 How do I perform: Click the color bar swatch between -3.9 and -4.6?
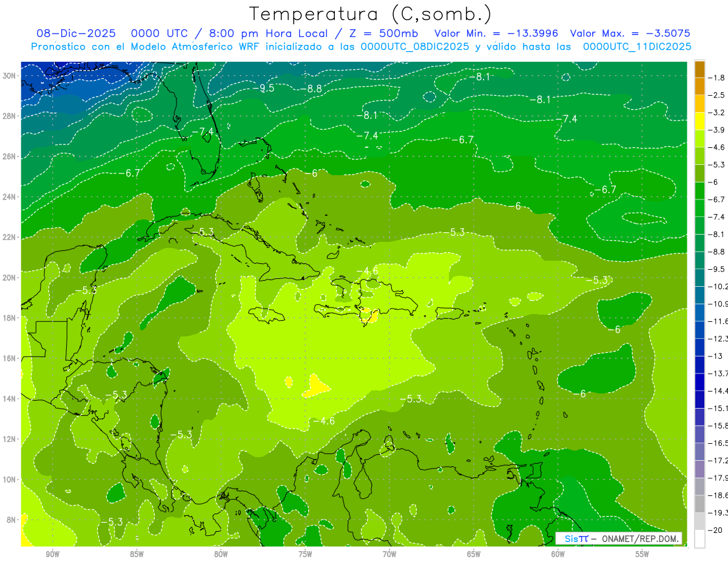699,139
